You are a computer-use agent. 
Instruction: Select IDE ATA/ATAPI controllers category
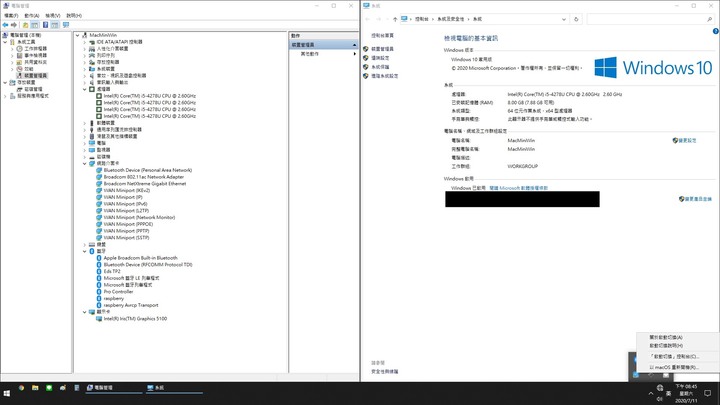coord(119,42)
